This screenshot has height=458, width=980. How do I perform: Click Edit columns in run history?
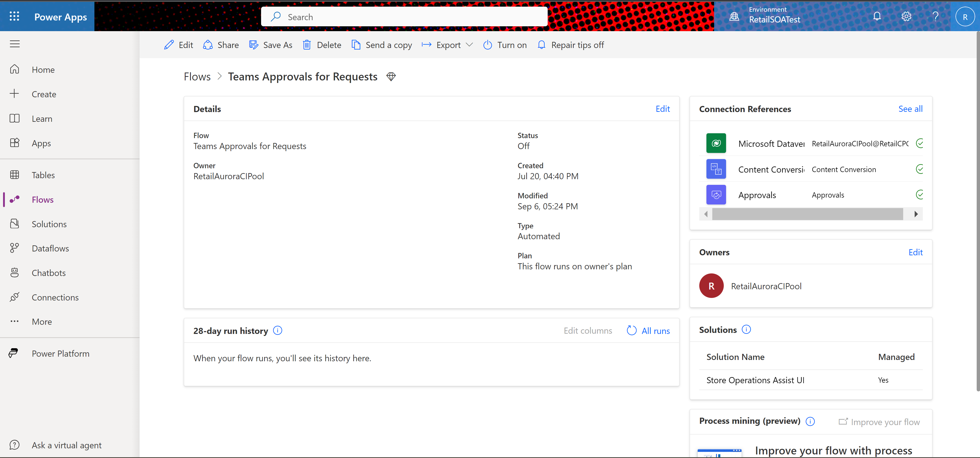pos(587,330)
